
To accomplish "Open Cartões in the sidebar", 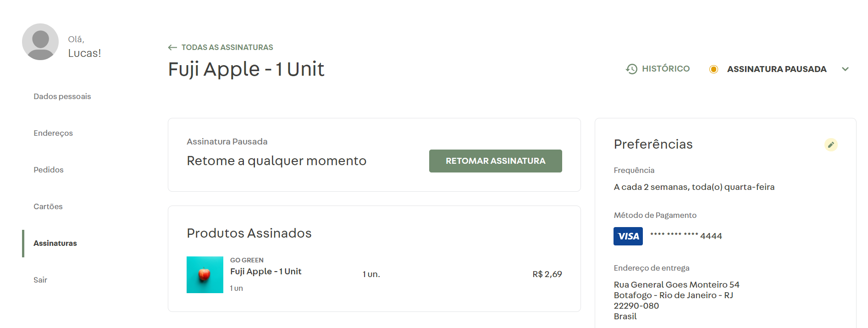I will click(x=48, y=206).
